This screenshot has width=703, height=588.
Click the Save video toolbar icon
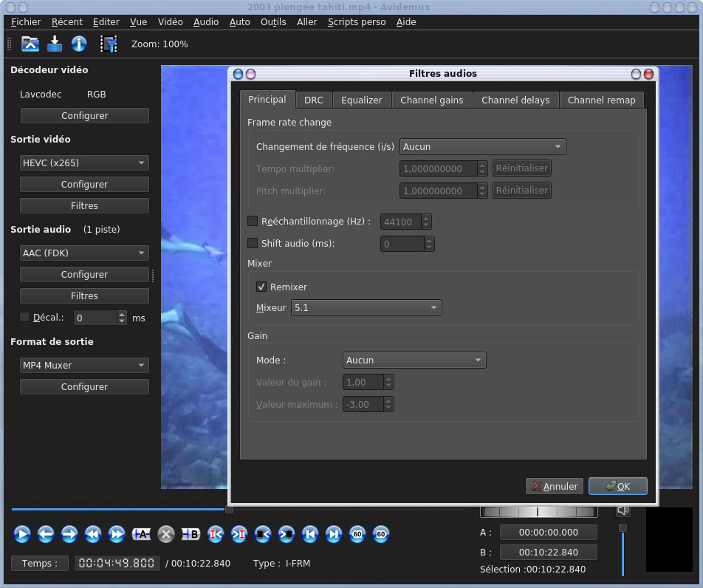(55, 44)
